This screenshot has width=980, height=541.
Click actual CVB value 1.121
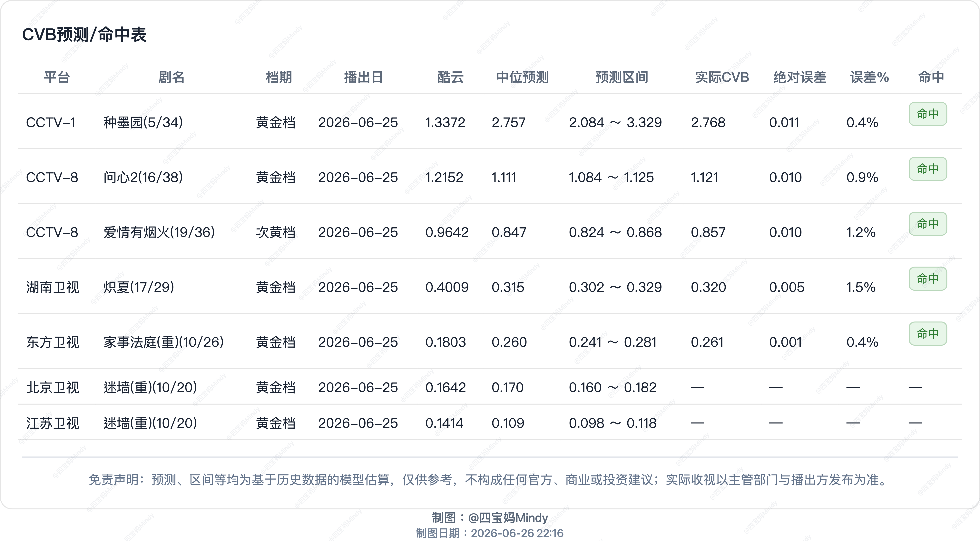[x=704, y=177]
